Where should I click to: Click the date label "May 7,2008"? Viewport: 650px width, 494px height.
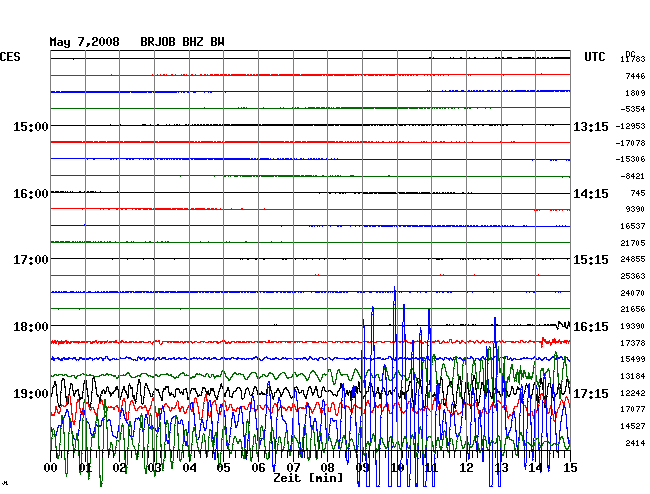84,42
